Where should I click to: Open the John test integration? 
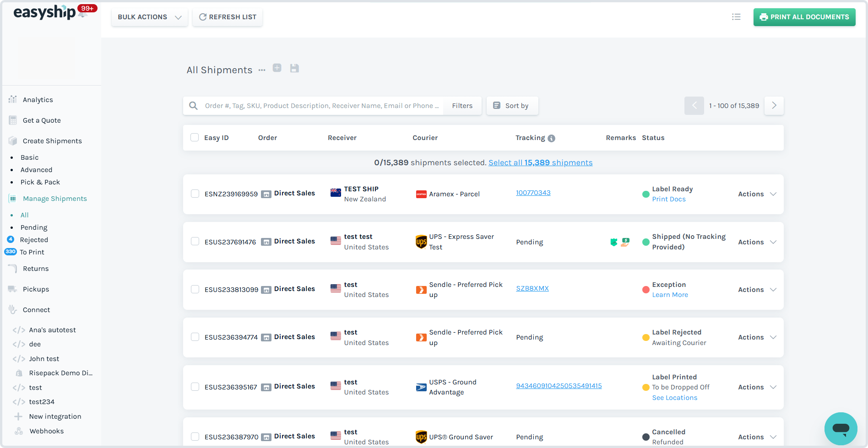click(44, 359)
